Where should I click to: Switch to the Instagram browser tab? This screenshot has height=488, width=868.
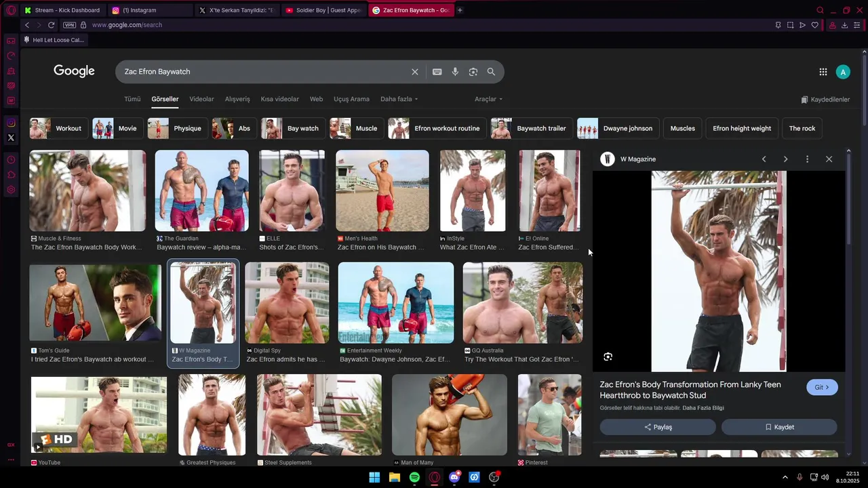[x=149, y=10]
